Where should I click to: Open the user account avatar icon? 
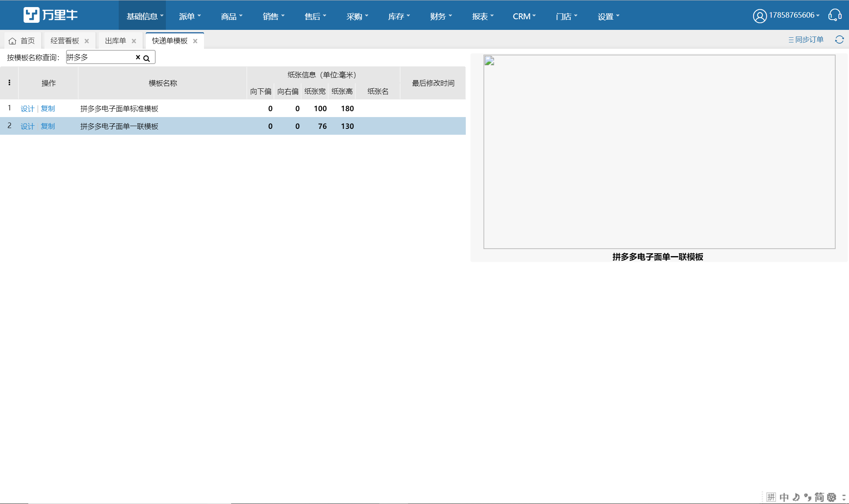pos(759,16)
